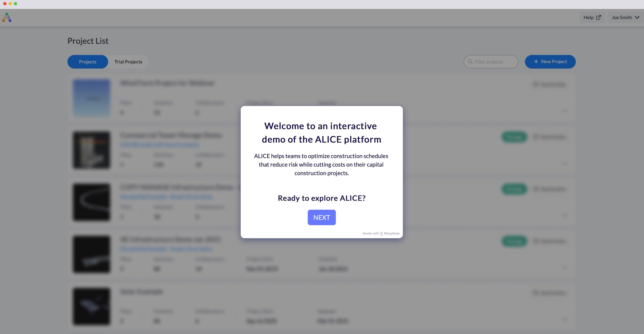Click the chevron next to Joe Smith
Viewport: 644px width, 334px height.
pos(637,17)
